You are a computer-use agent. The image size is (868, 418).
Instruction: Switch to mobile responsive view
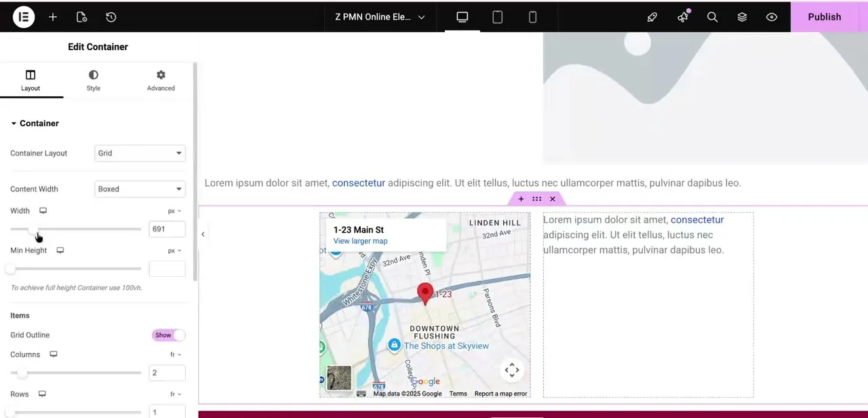[533, 17]
